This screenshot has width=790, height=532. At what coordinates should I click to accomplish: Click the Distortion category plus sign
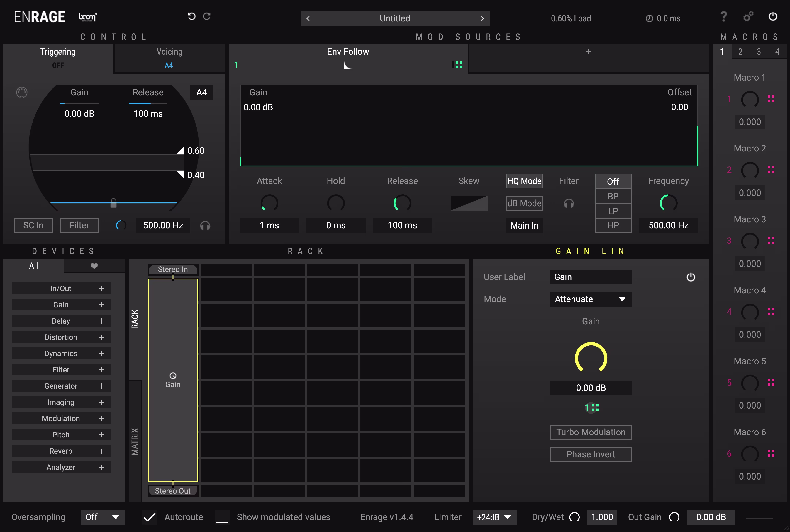(x=101, y=337)
